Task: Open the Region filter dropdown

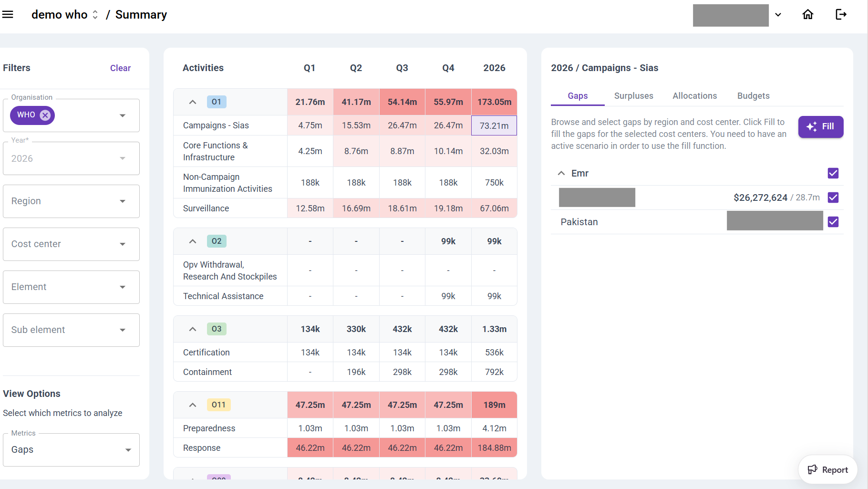Action: (x=71, y=201)
